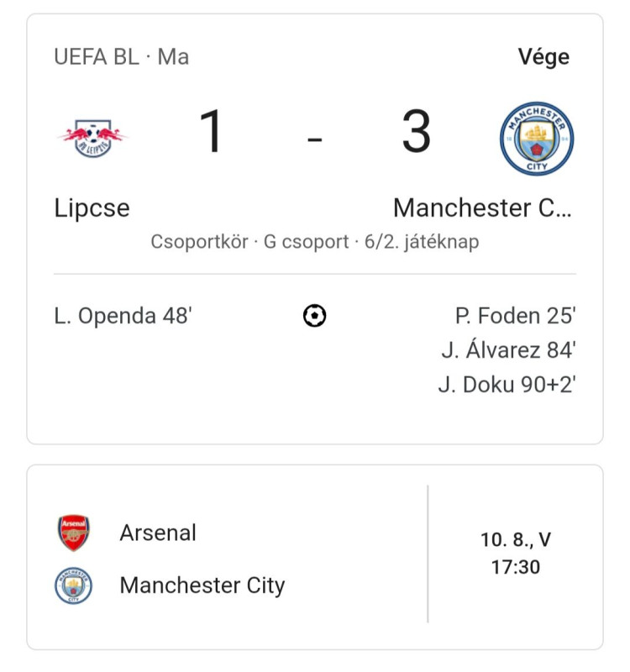Select goal scorer P. Foden 25'
The image size is (630, 672).
pyautogui.click(x=516, y=316)
